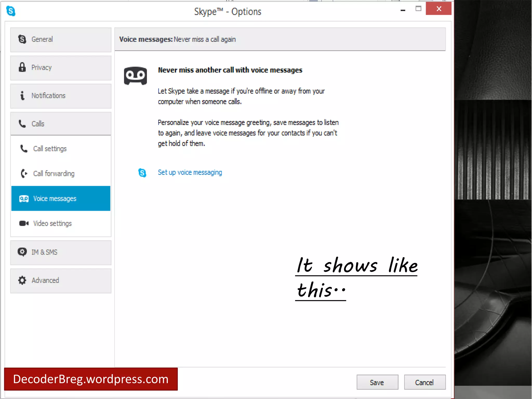The height and width of the screenshot is (399, 532).
Task: Click the General section Skype icon
Action: (22, 39)
